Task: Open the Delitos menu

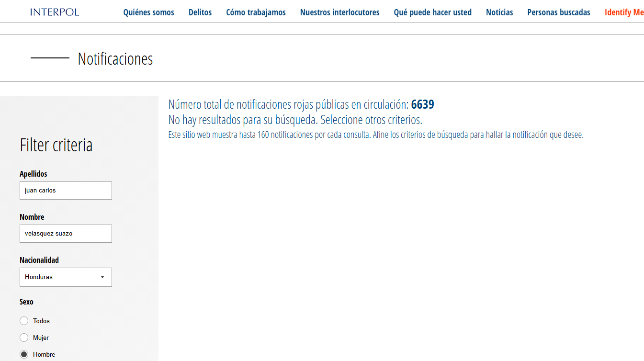Action: (200, 12)
